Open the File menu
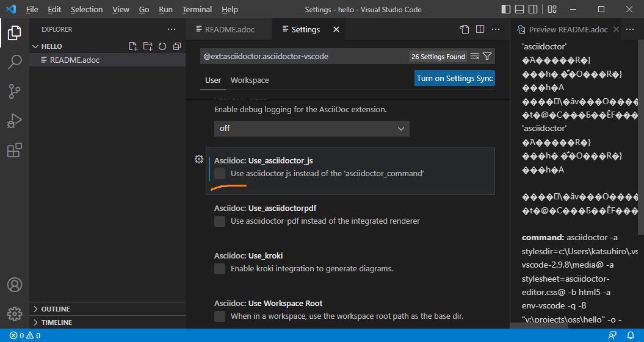Image resolution: width=644 pixels, height=342 pixels. tap(32, 9)
